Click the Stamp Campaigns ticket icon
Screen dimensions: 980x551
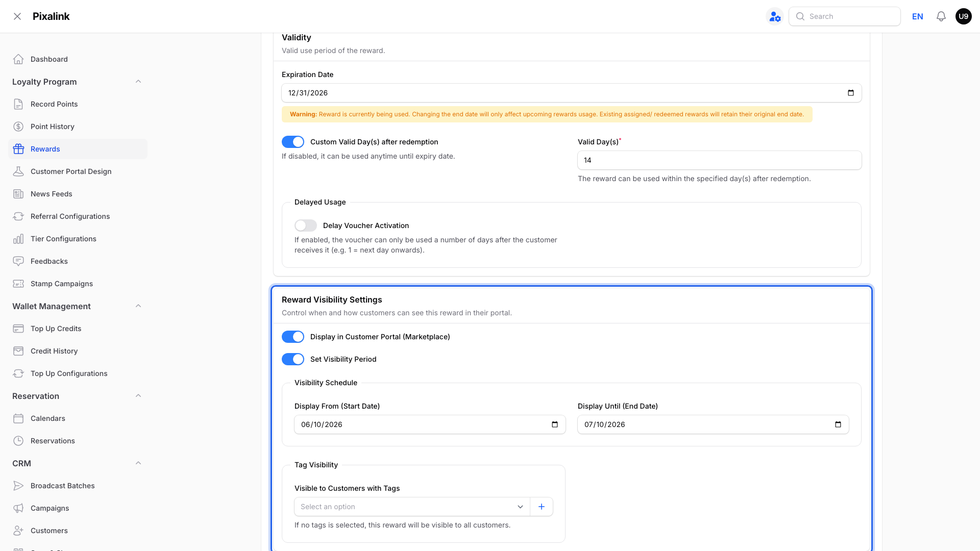18,284
